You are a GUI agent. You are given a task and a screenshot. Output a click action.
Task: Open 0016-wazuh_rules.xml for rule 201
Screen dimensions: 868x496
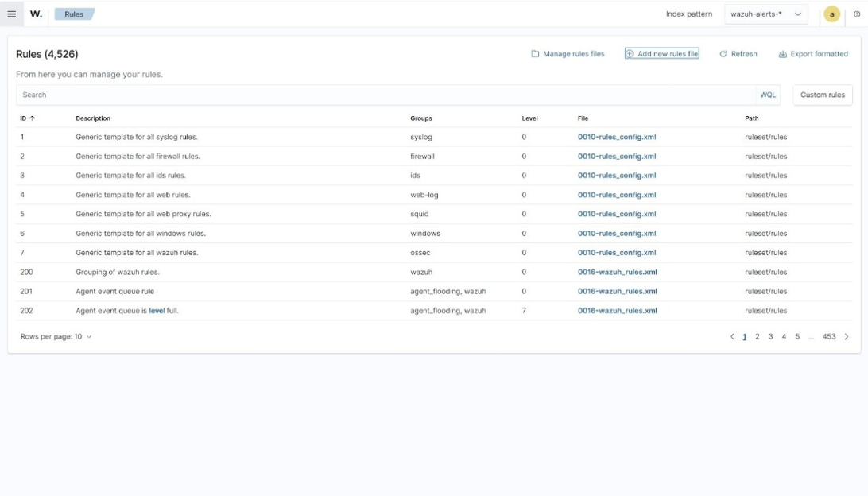click(618, 291)
